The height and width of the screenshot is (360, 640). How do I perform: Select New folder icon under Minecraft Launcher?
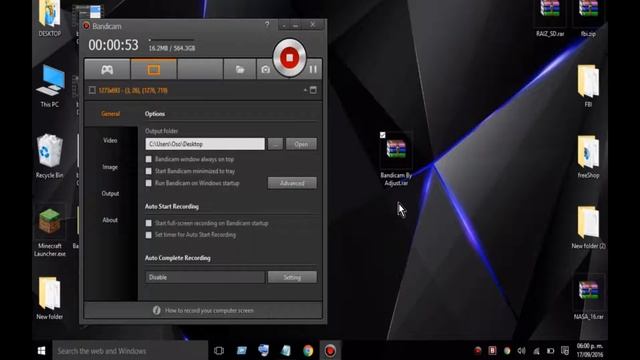tap(50, 298)
